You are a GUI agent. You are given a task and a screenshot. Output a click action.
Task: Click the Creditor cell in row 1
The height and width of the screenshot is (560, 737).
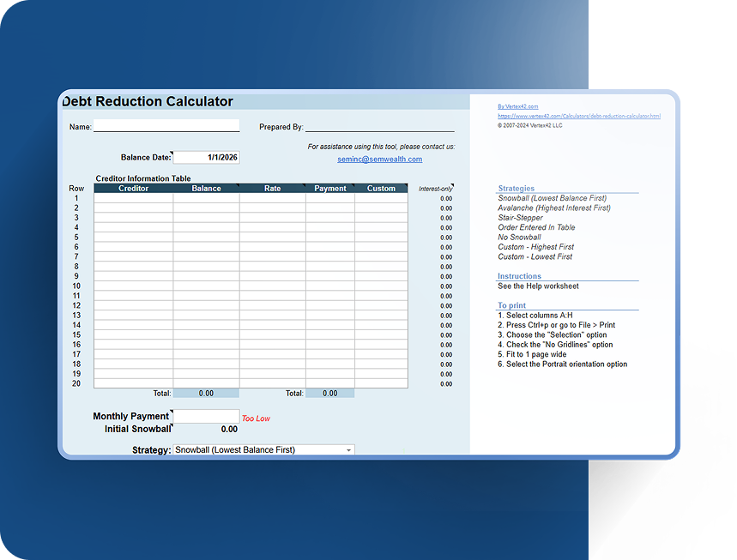click(x=133, y=198)
